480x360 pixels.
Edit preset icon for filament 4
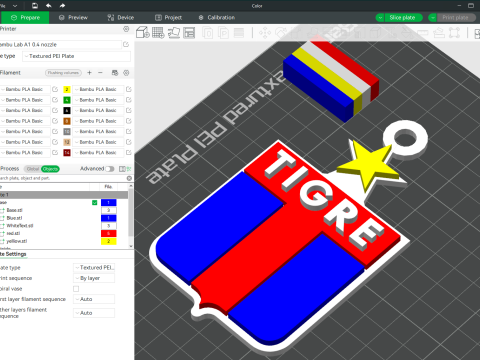tap(129, 100)
